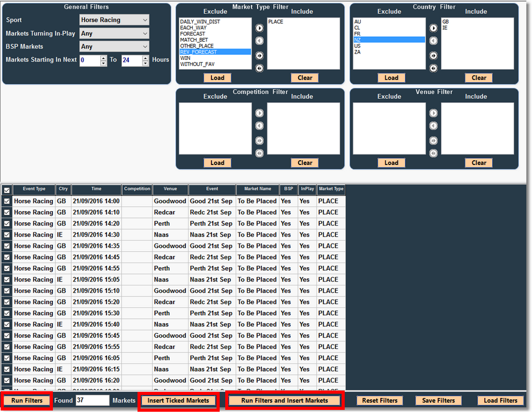Screen dimensions: 532x413
Task: Open the BSP Markets dropdown
Action: (x=114, y=47)
